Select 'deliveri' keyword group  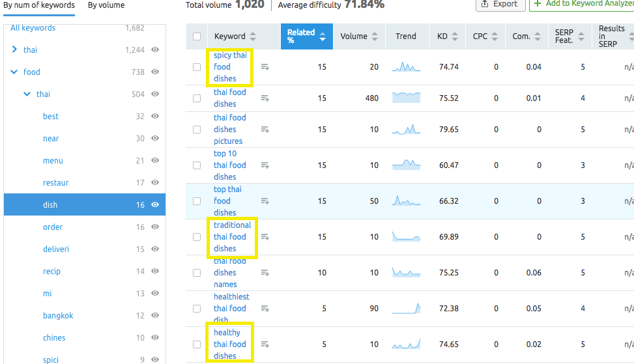point(56,249)
